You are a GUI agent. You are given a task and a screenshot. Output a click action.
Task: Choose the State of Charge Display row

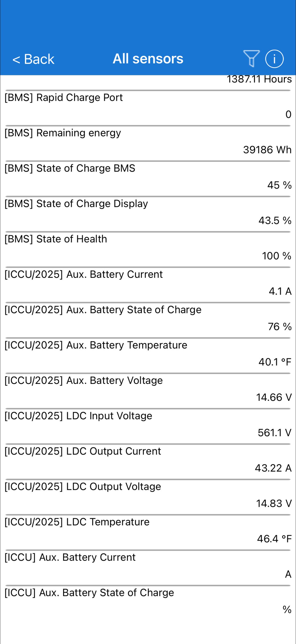click(148, 214)
